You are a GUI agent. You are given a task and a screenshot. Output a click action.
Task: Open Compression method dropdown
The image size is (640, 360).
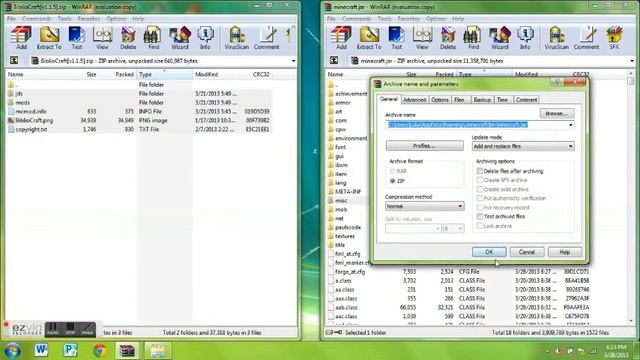pyautogui.click(x=424, y=206)
